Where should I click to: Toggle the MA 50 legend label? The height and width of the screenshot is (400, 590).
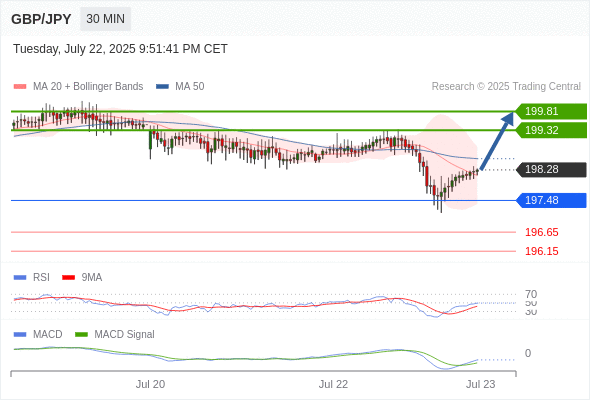tap(190, 87)
